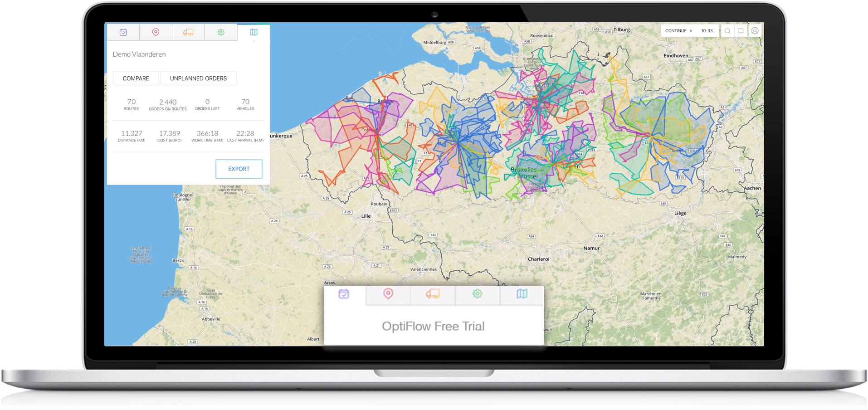Click the large location pin icon above OptiFlow Free Trial
Screen dimensions: 868x410
(388, 294)
